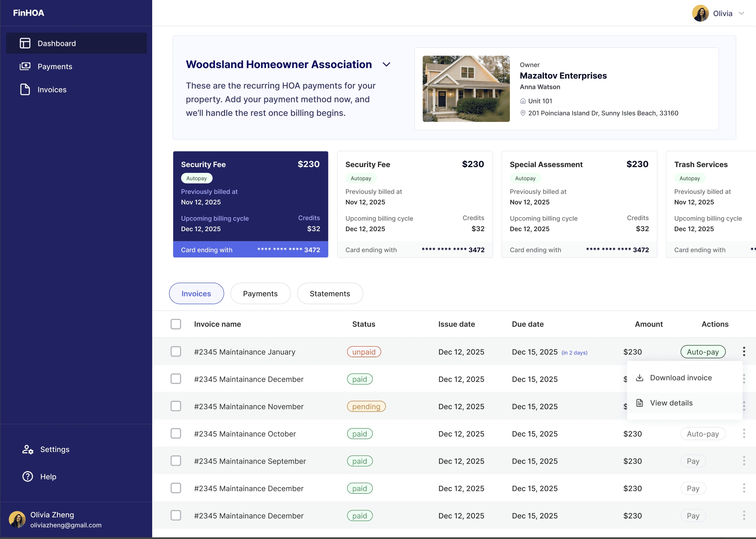The image size is (756, 539).
Task: Click the Payments cash icon in sidebar
Action: tap(25, 66)
